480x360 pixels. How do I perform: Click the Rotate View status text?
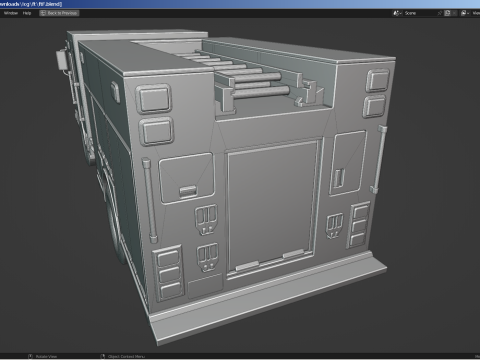tap(46, 357)
